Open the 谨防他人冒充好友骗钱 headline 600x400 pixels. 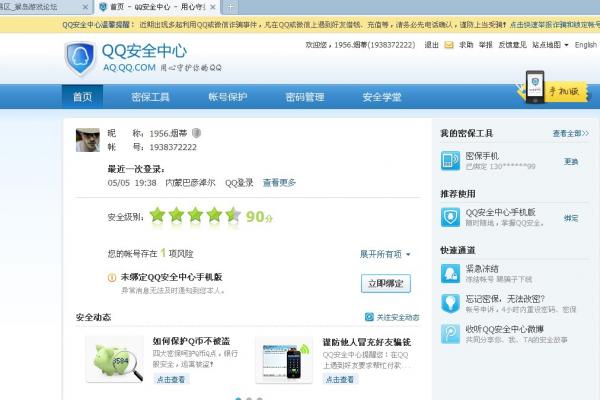[367, 342]
